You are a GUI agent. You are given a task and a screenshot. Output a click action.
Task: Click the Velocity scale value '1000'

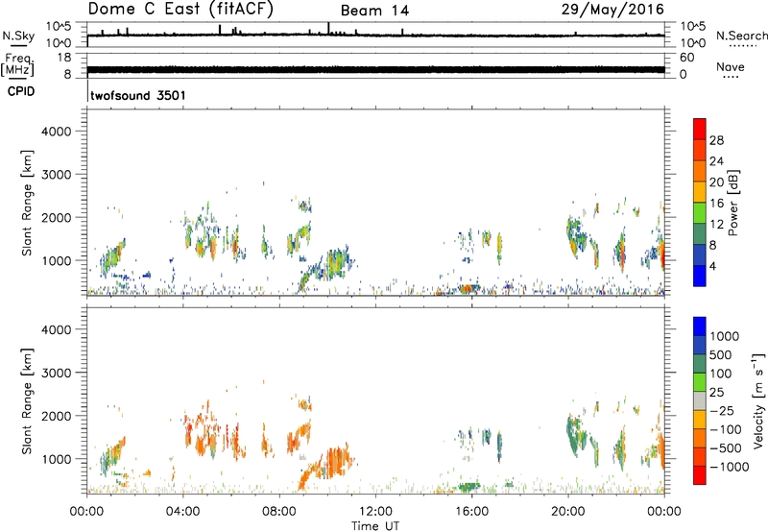click(725, 336)
